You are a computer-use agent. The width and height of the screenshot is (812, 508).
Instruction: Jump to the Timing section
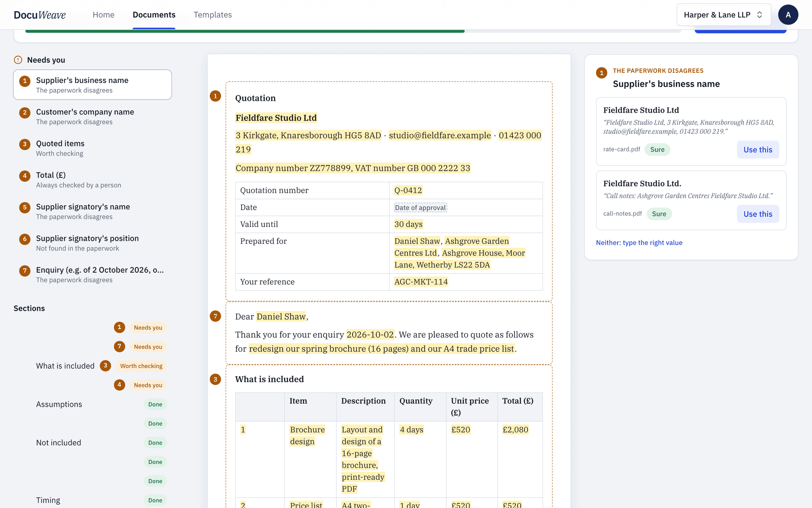[48, 500]
